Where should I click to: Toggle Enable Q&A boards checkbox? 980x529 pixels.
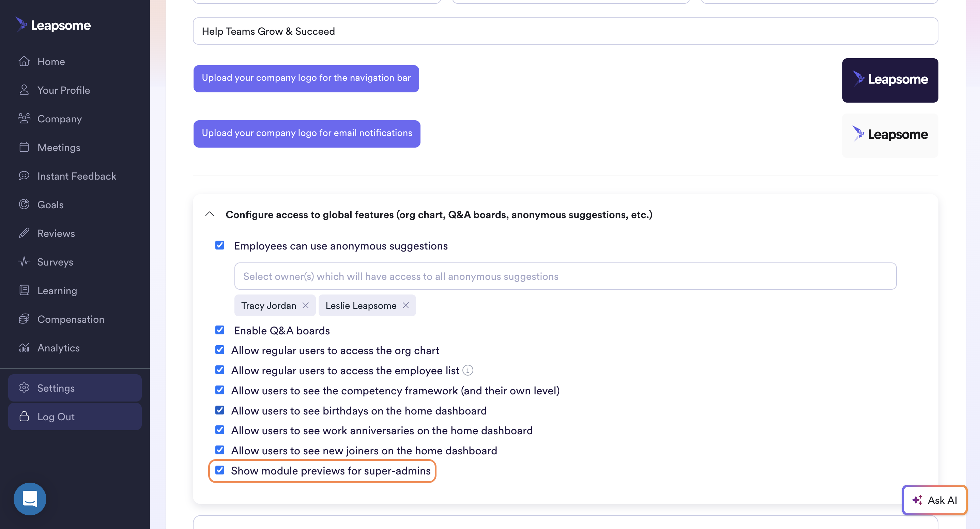pyautogui.click(x=220, y=330)
